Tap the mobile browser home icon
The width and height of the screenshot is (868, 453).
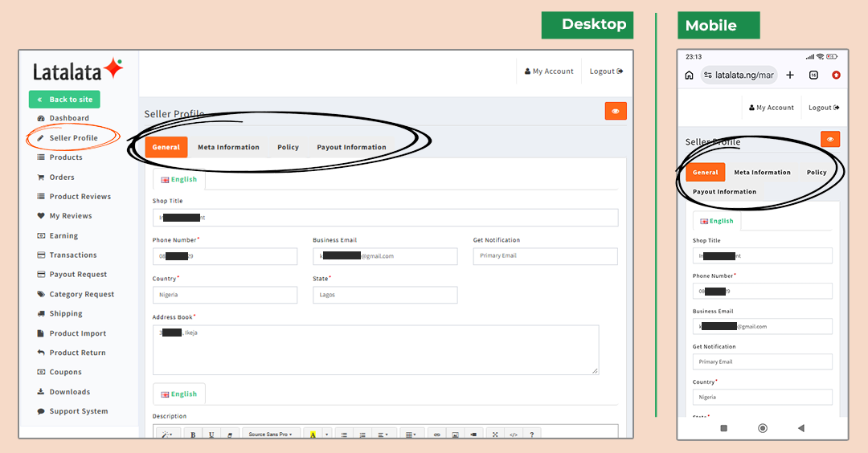pyautogui.click(x=690, y=75)
